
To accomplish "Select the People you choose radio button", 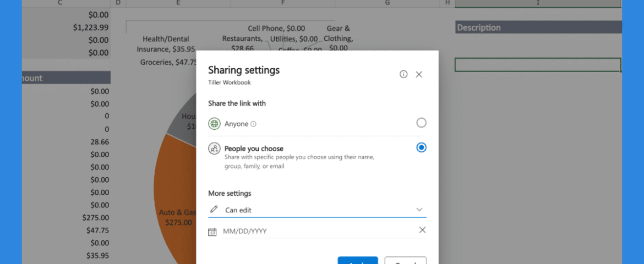I will coord(422,147).
